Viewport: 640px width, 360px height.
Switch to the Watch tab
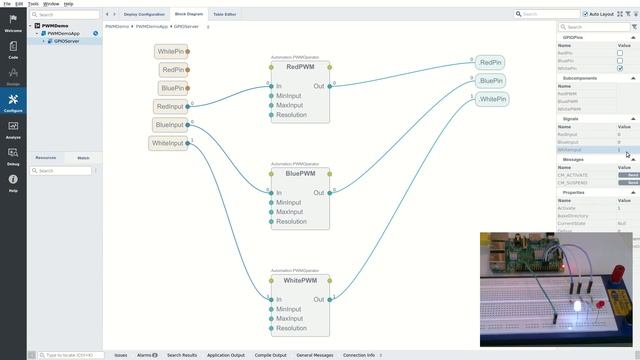(83, 158)
